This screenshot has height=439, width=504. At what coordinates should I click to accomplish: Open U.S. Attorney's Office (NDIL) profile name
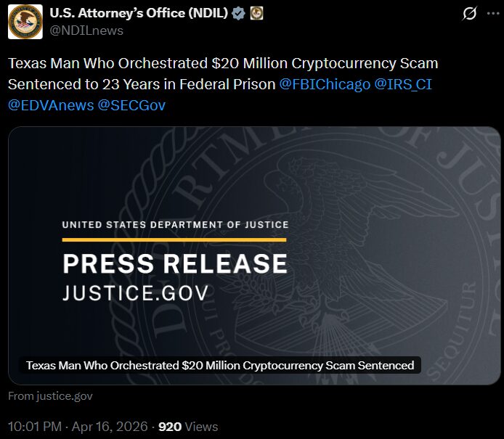click(x=138, y=13)
